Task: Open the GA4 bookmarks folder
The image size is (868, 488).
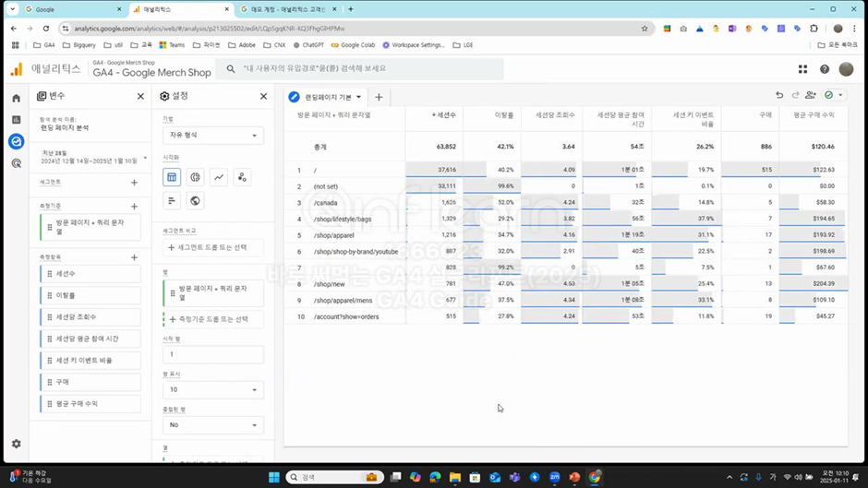Action: click(x=44, y=45)
